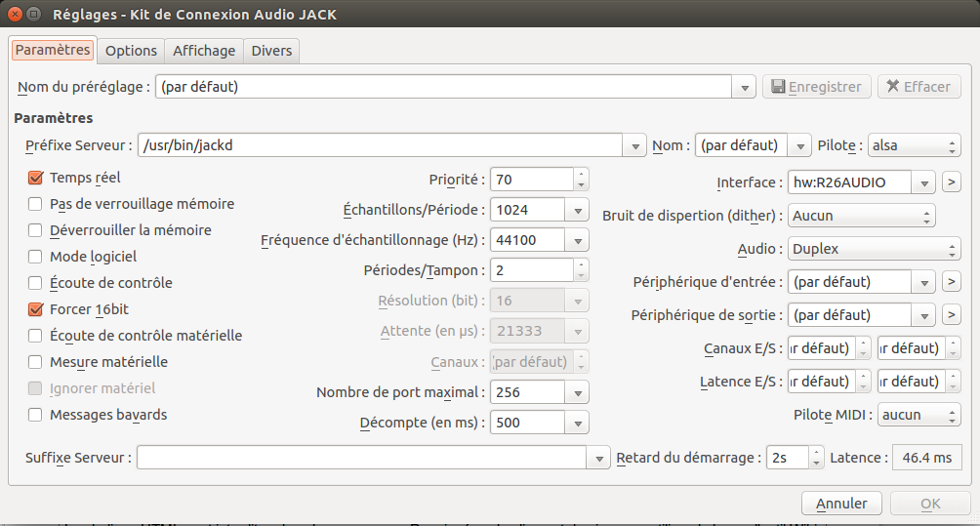Enable Pas de verrouillage mémoire
Image resolution: width=980 pixels, height=526 pixels.
coord(35,204)
